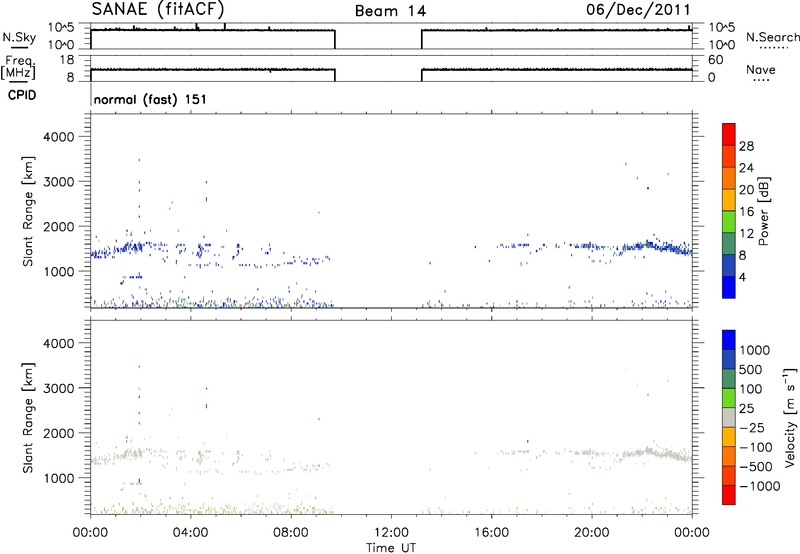The width and height of the screenshot is (800, 554).
Task: Click 1000 tick in the Velocity panel
Action: tap(58, 478)
